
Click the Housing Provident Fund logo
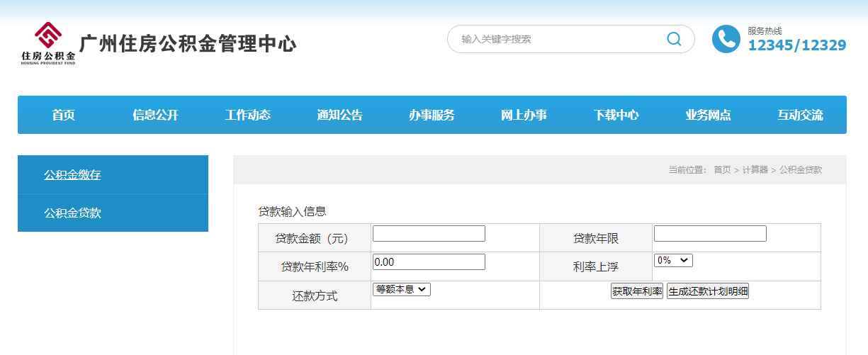pos(48,43)
